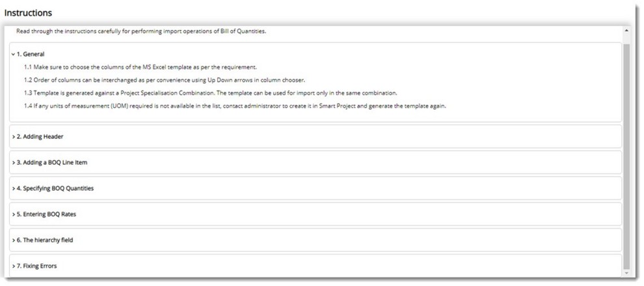Image resolution: width=644 pixels, height=286 pixels.
Task: Select the '6. The hierarchy field' title
Action: coord(45,240)
